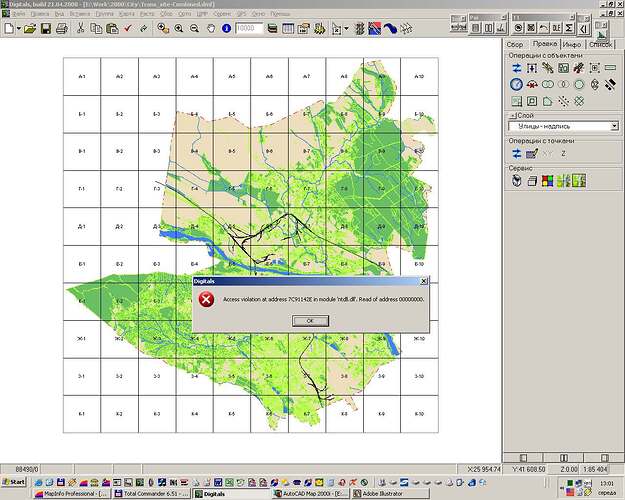Click the map grid cell labeled А-1

tap(82, 76)
